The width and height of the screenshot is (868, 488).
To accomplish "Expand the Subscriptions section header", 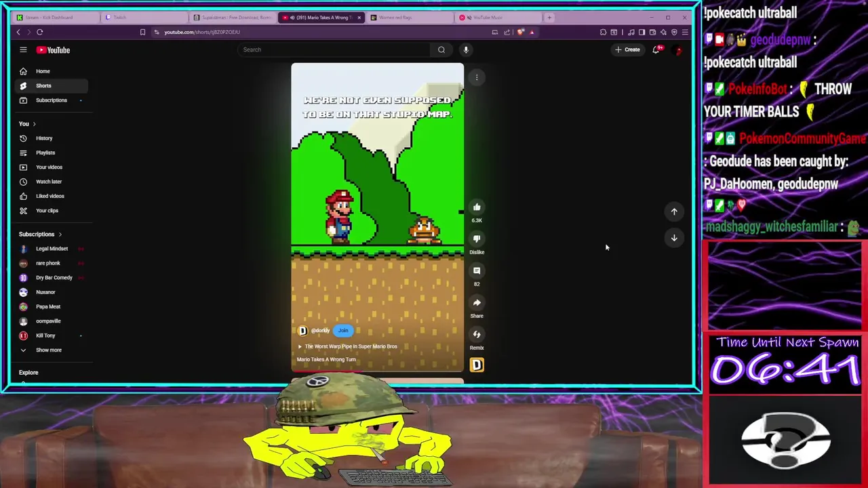I will click(x=40, y=235).
